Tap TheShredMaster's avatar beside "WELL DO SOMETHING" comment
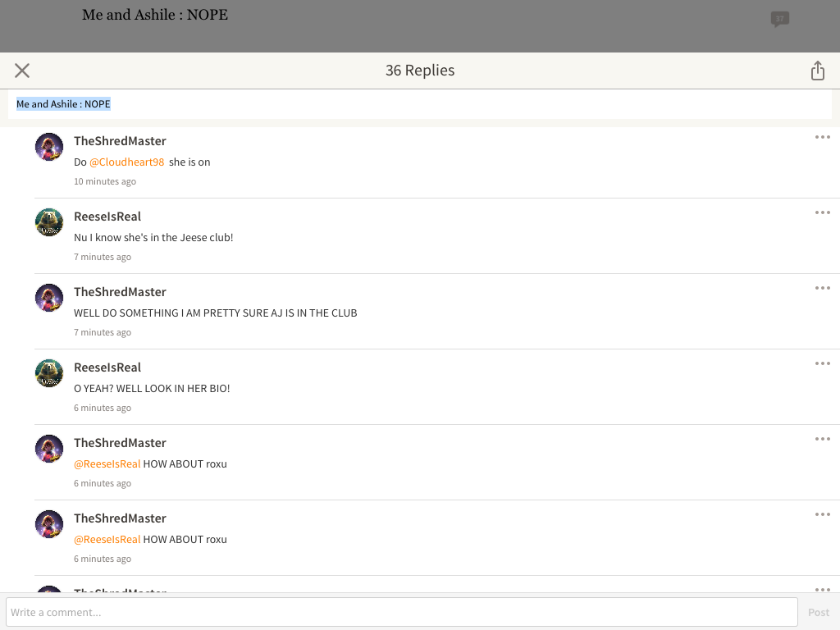The height and width of the screenshot is (630, 840). point(49,298)
